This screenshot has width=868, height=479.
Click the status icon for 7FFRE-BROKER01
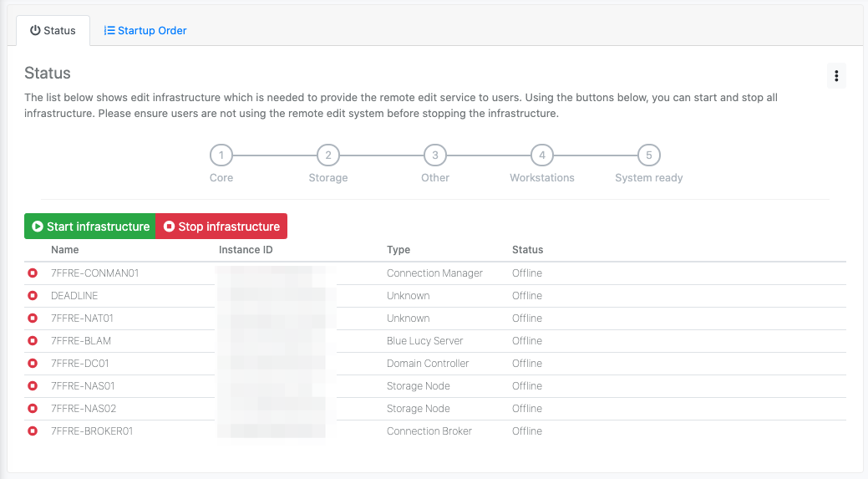(33, 431)
